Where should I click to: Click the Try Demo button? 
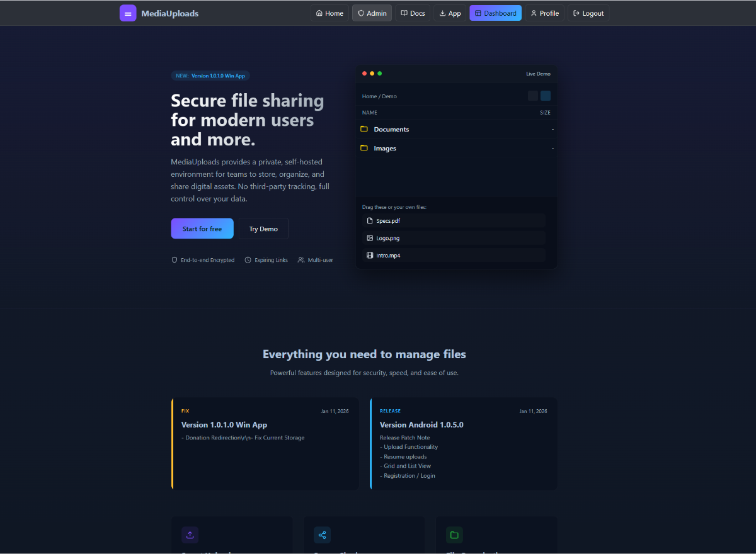tap(263, 229)
